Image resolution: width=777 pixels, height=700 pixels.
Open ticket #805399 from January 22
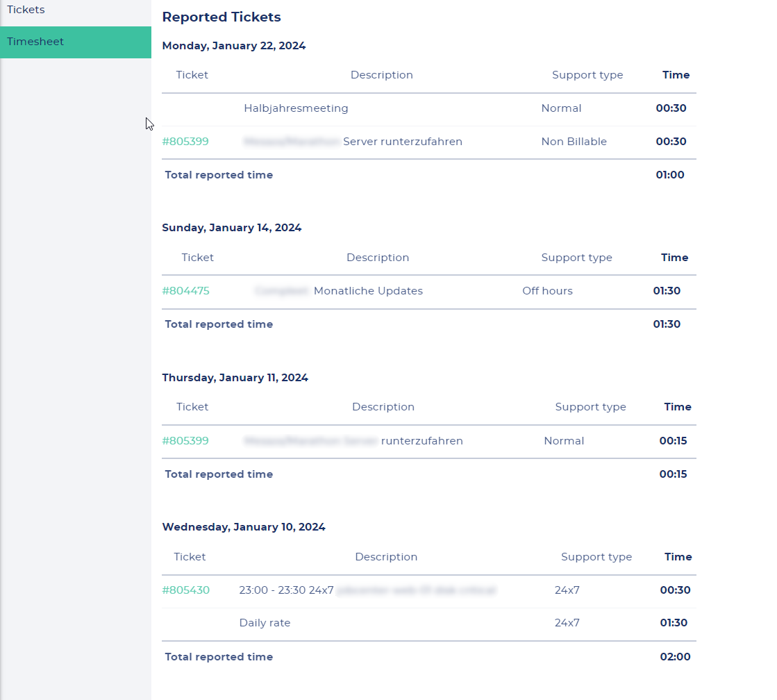(185, 141)
